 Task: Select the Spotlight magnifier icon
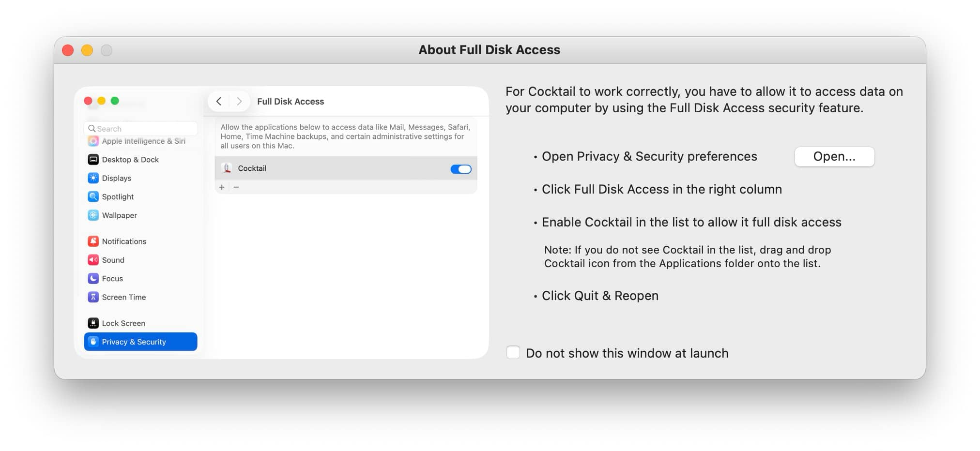[x=93, y=197]
